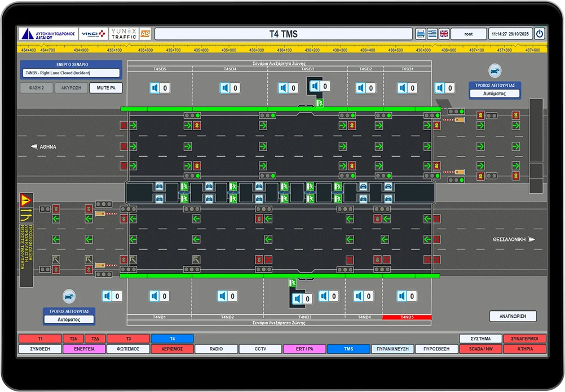Viewport: 565px width, 392px height.
Task: Click the car icon above bottom-left Αυτόματος
Action: pyautogui.click(x=69, y=296)
